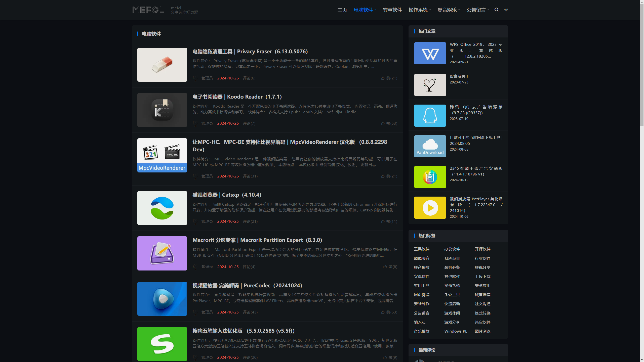
Task: Like 搜狗五笔 post 赞(9)
Action: click(390, 357)
